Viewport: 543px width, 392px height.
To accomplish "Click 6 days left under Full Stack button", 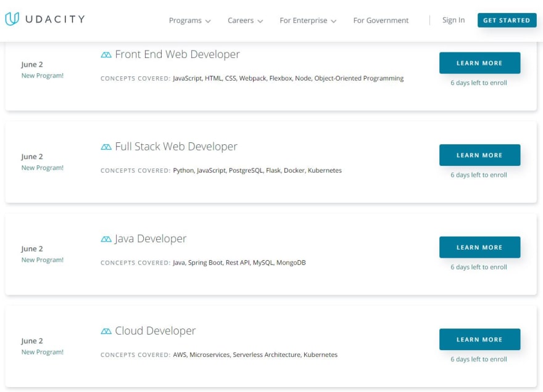I will (479, 175).
